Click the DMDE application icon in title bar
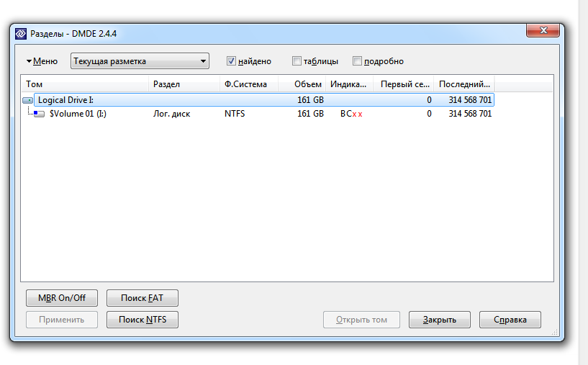This screenshot has width=588, height=365. (21, 34)
